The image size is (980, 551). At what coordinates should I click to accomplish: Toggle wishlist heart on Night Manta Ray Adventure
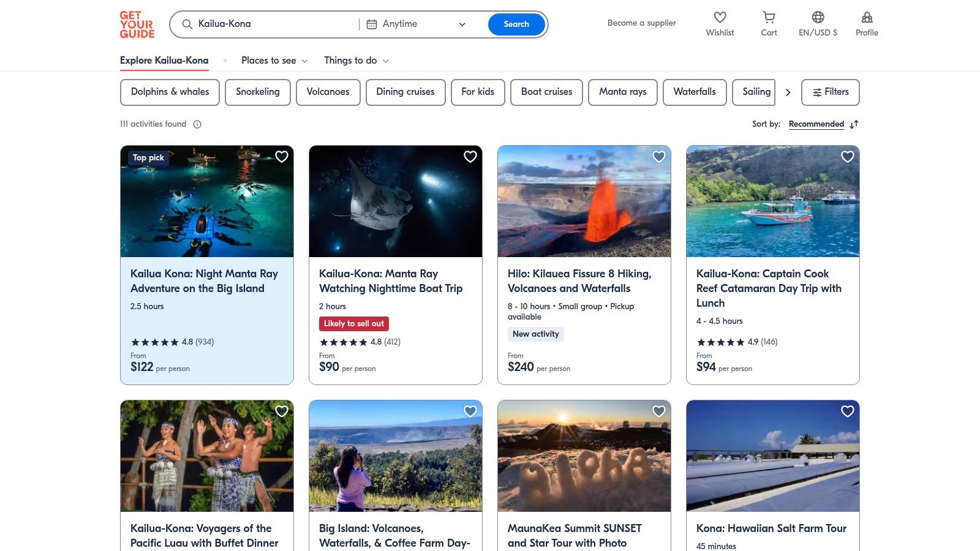[282, 157]
